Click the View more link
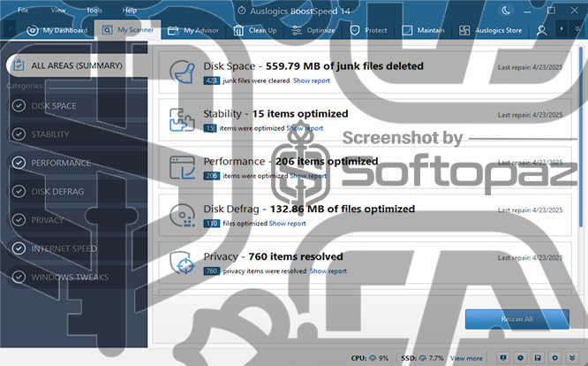The image size is (588, 366). tap(466, 358)
